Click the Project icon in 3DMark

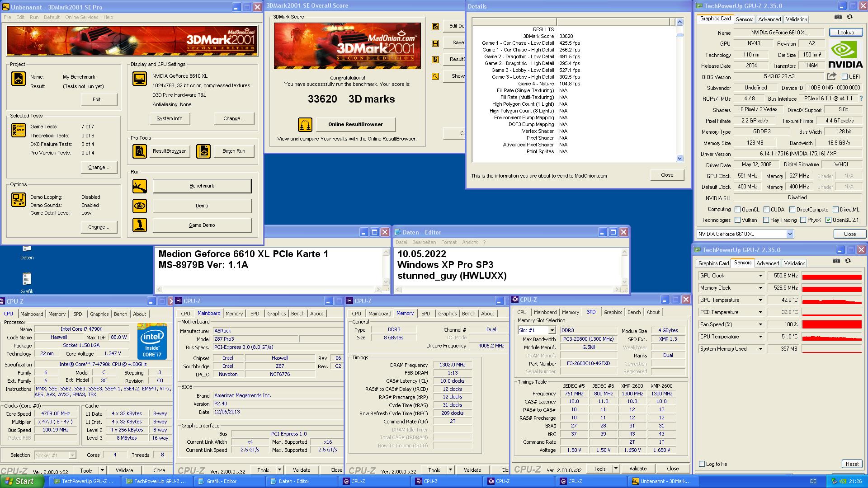19,79
